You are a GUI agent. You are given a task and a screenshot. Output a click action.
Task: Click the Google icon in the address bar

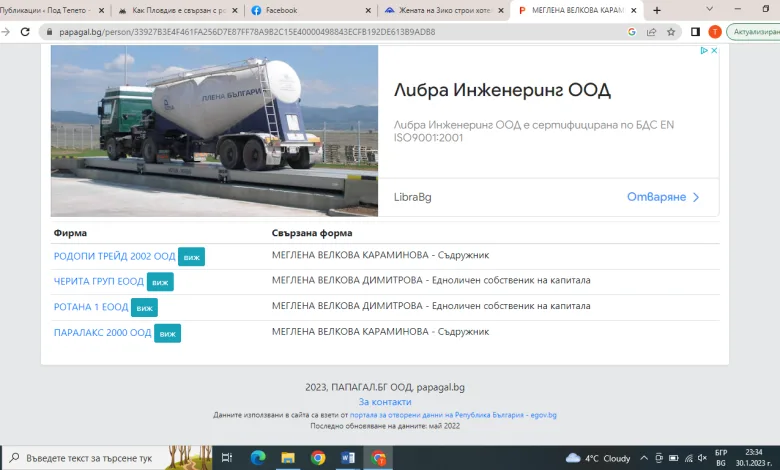[x=632, y=32]
